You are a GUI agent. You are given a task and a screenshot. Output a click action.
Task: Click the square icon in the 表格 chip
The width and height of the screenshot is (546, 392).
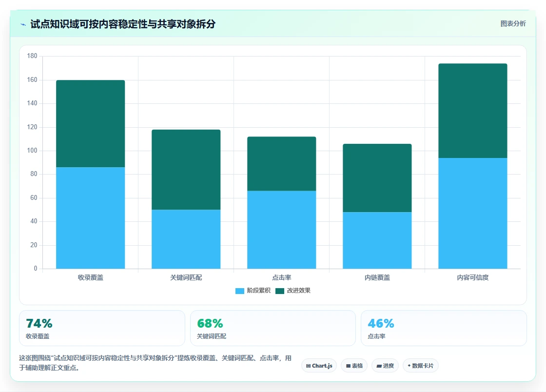pyautogui.click(x=348, y=366)
